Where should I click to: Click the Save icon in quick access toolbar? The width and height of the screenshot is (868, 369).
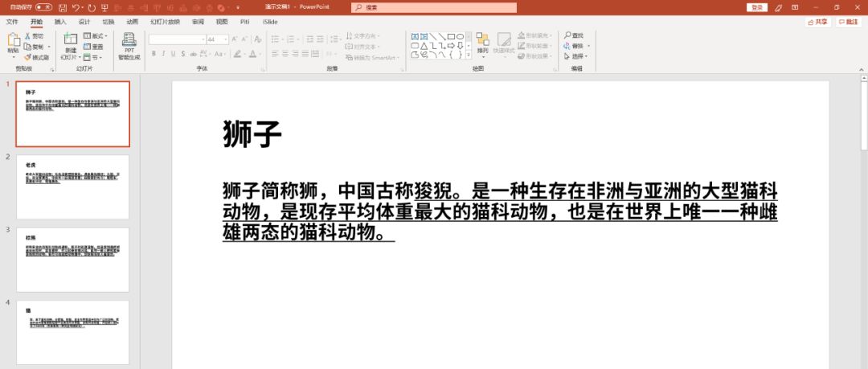(x=62, y=7)
